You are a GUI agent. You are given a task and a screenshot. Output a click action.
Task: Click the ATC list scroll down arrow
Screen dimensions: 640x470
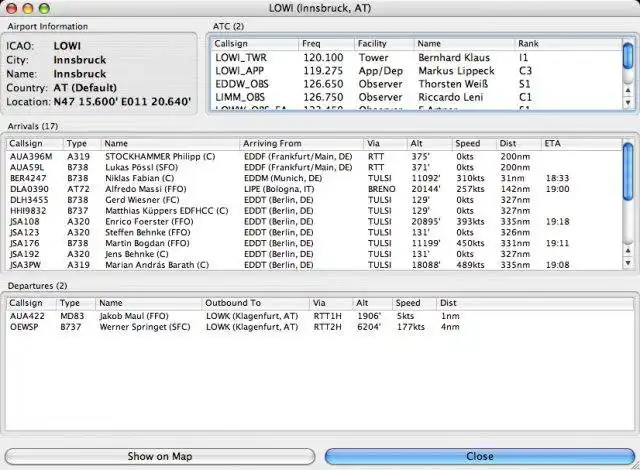[x=628, y=102]
